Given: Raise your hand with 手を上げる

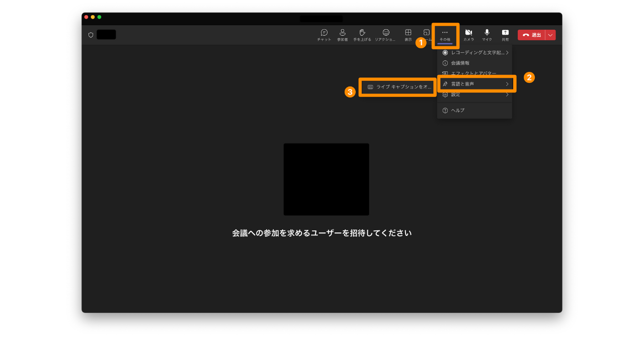Looking at the screenshot, I should [x=362, y=35].
